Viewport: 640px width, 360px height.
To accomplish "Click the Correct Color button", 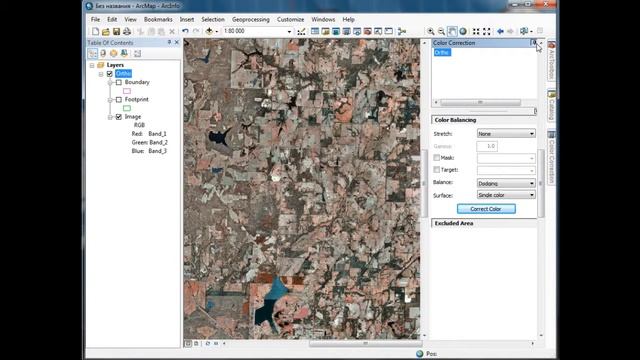I will [x=486, y=209].
